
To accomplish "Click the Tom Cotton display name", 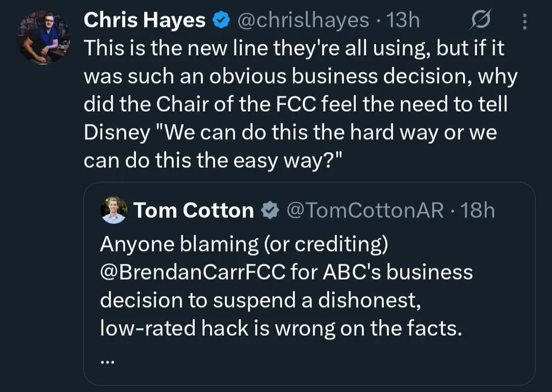I will coord(193,210).
